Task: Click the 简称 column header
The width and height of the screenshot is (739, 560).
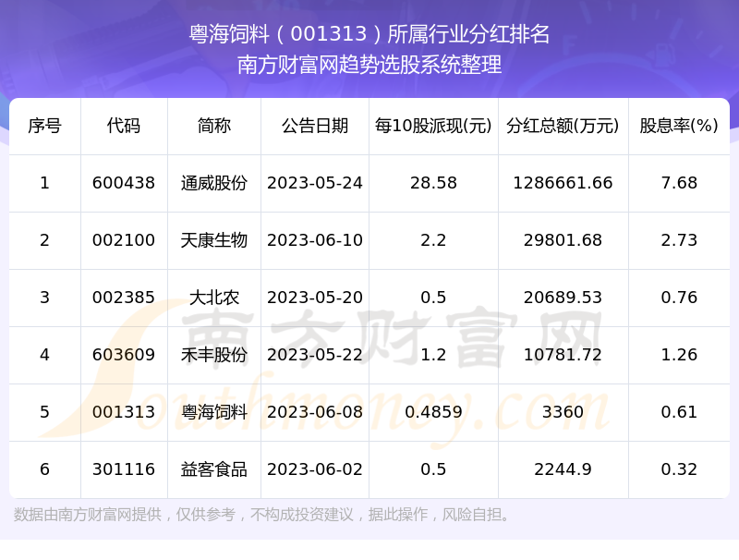Action: (213, 126)
